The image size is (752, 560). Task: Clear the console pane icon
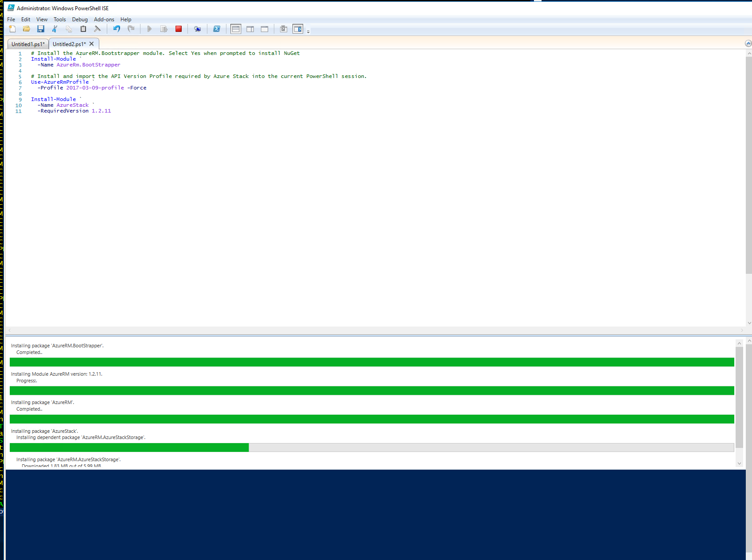point(97,29)
